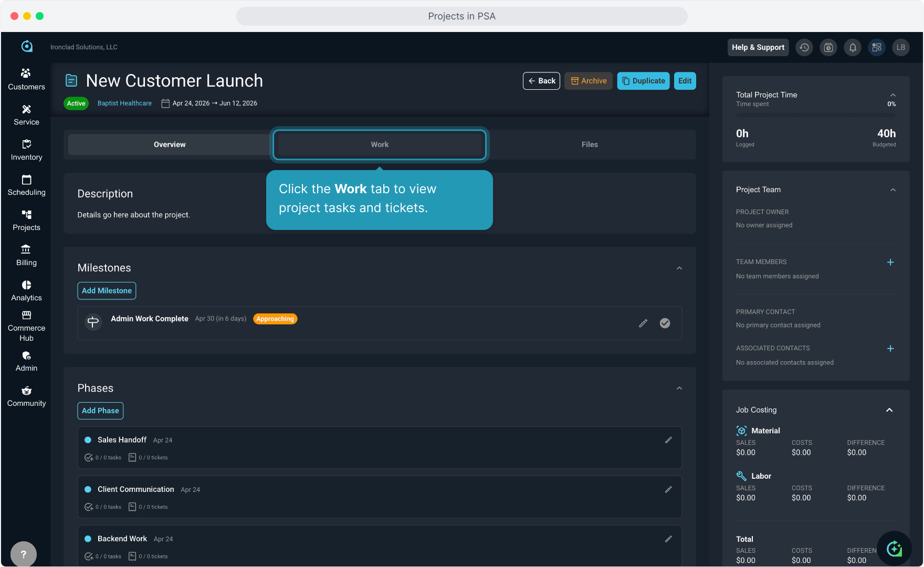The height and width of the screenshot is (567, 924).
Task: Select the Sales Handoff phase name
Action: [122, 440]
